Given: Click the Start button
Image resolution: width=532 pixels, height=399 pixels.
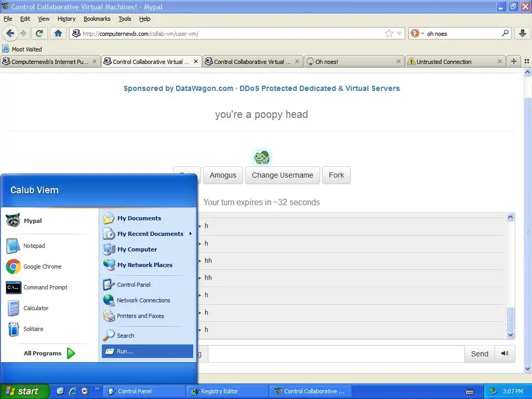Looking at the screenshot, I should click(24, 391).
